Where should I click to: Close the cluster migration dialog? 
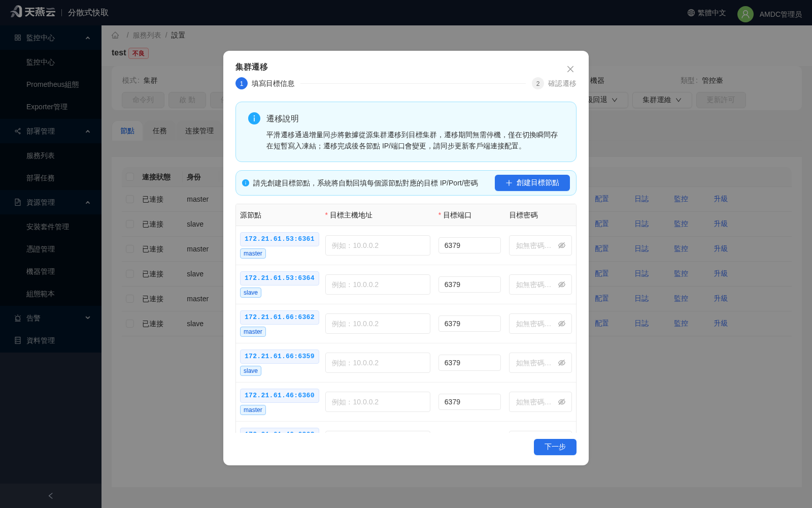(x=570, y=69)
